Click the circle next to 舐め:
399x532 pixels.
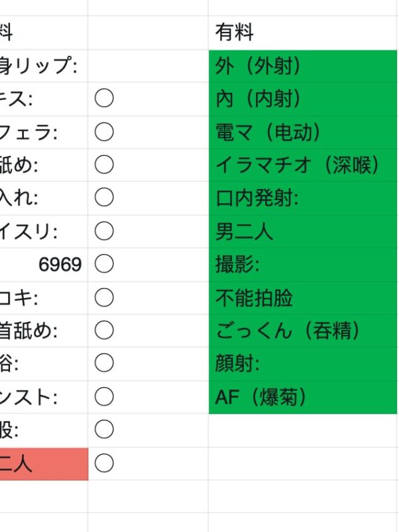pyautogui.click(x=104, y=165)
